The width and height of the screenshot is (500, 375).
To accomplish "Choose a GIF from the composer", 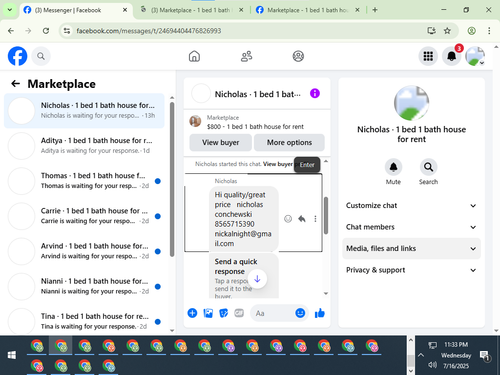I will 239,313.
